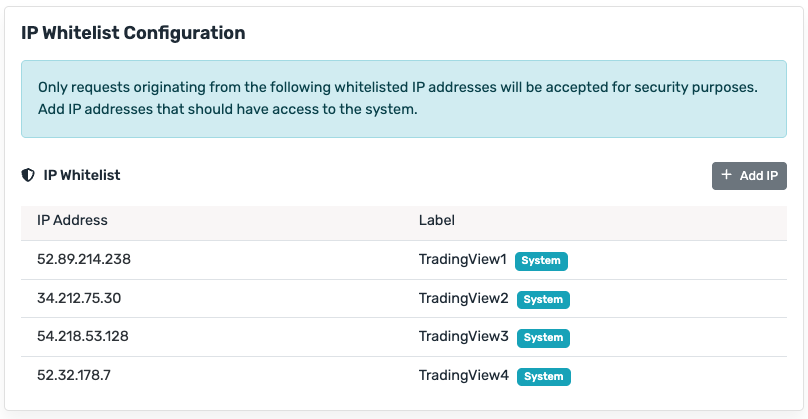
Task: Click the TradingView2 label
Action: pos(464,298)
